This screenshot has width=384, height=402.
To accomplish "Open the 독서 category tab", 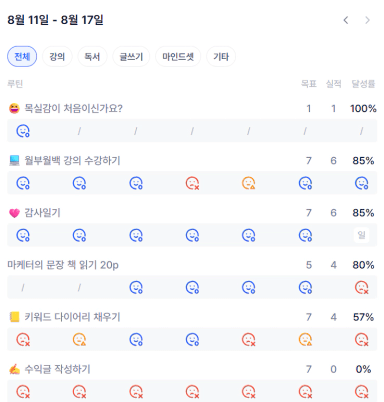I will (92, 56).
